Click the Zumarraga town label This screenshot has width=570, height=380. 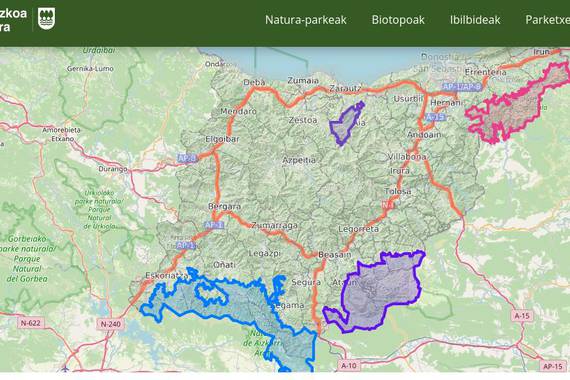pyautogui.click(x=274, y=225)
